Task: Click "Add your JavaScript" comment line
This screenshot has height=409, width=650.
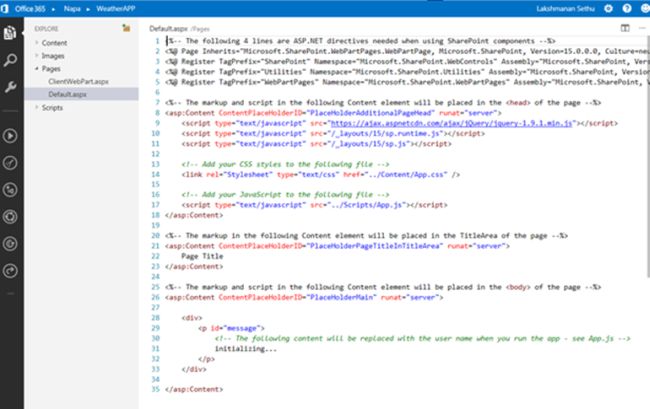Action: pos(285,195)
